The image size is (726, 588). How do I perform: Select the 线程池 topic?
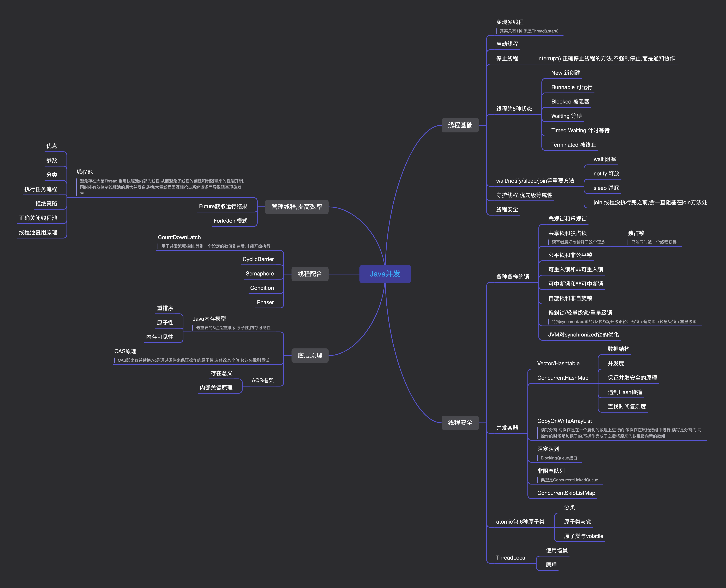click(84, 172)
